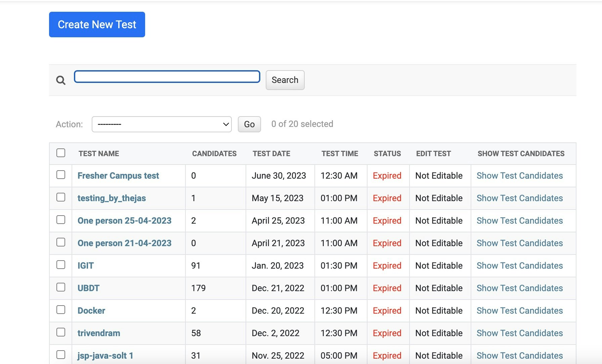This screenshot has height=364, width=602.
Task: Click the TEST DATE column header
Action: [271, 153]
